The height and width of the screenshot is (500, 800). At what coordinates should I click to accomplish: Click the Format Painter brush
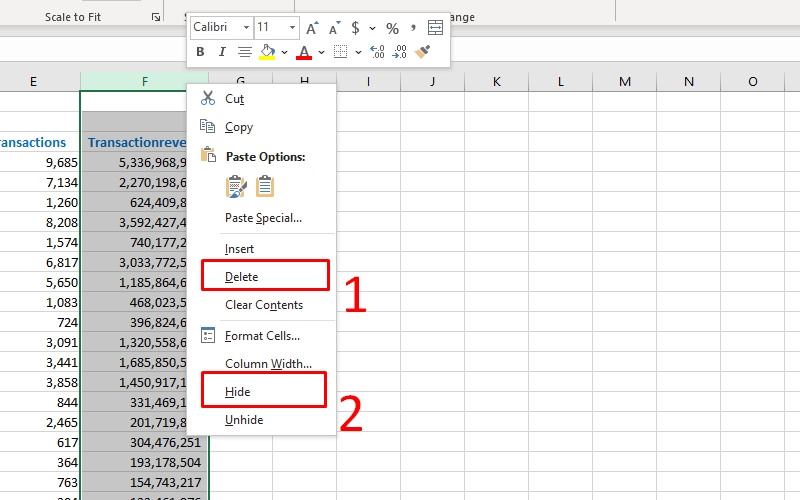pyautogui.click(x=422, y=52)
